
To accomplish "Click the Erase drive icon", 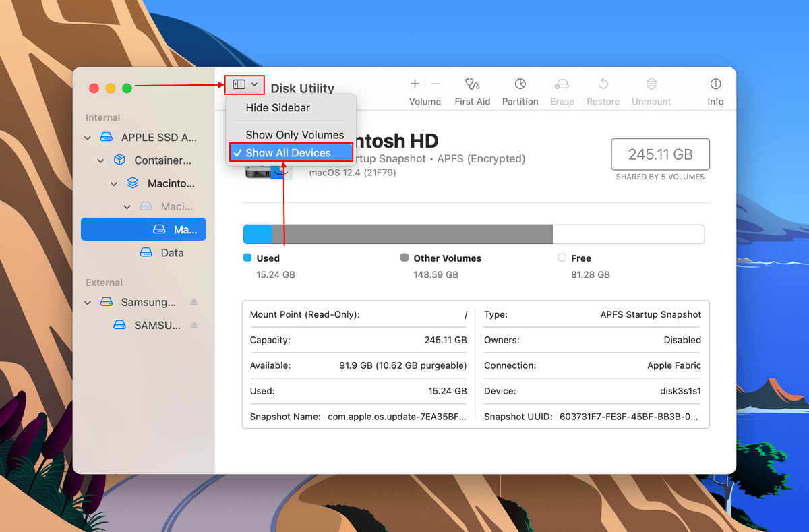I will point(562,84).
